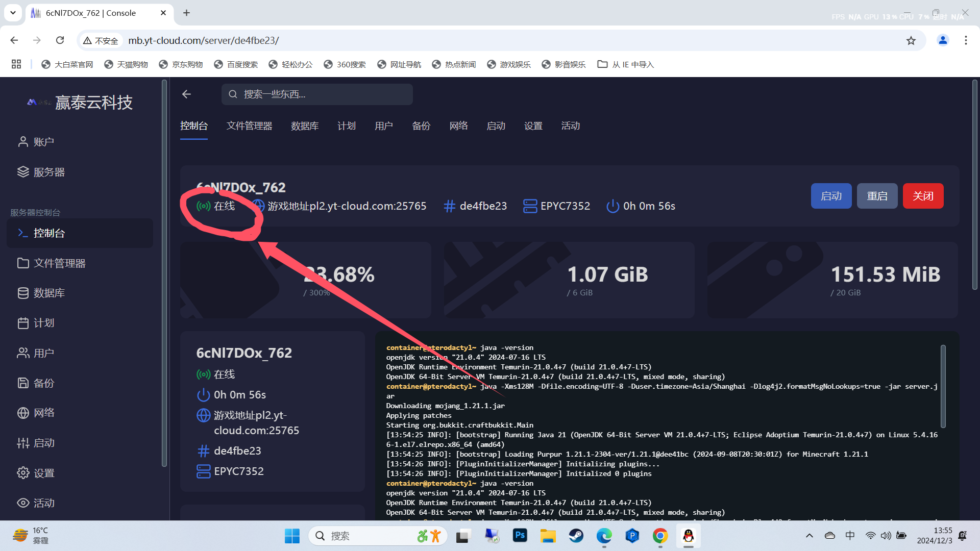
Task: Open 活动 activity in sidebar
Action: 36,503
